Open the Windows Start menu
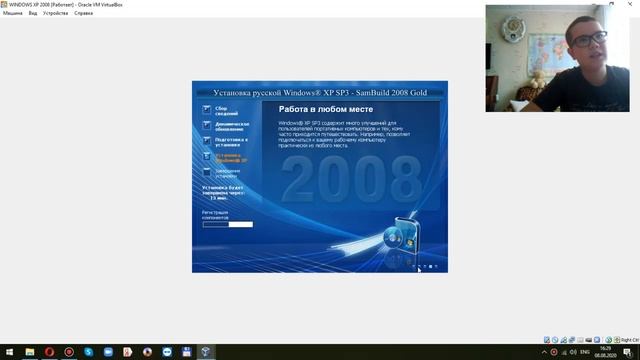 coord(10,352)
